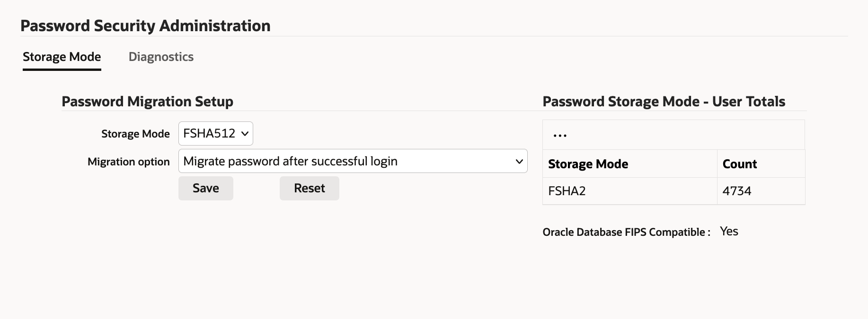The image size is (868, 319).
Task: Select the FSHA512 value in Storage Mode selector
Action: click(208, 134)
